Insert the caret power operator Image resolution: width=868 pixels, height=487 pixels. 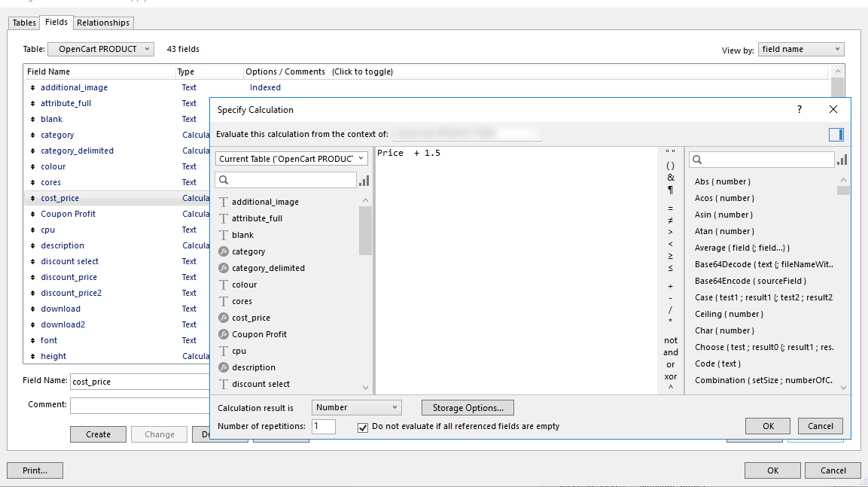point(670,388)
